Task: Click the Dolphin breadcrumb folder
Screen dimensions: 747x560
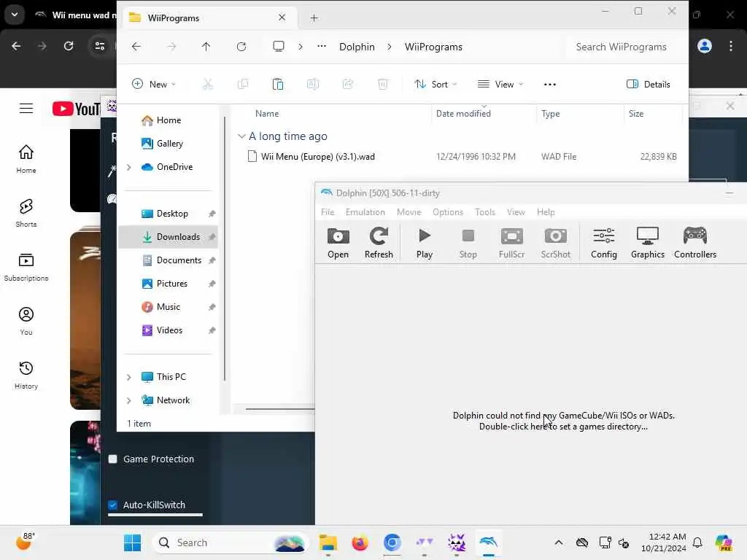Action: click(x=357, y=47)
